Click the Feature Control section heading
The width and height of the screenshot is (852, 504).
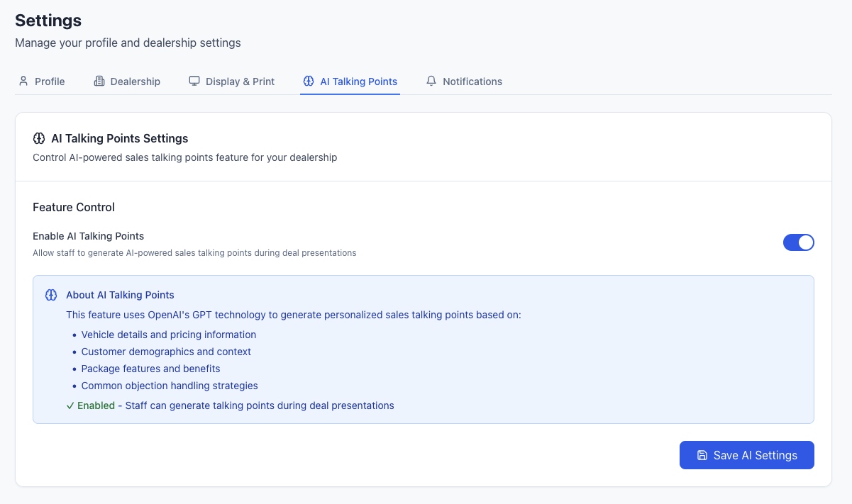[x=74, y=207]
